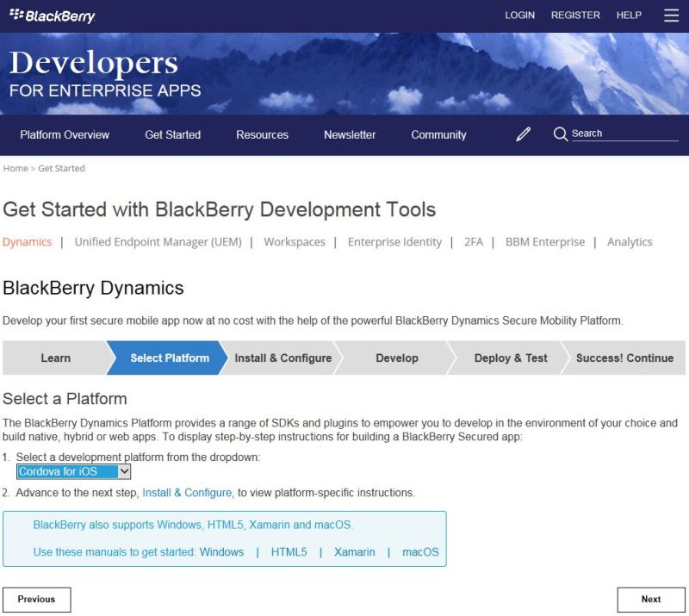Image resolution: width=689 pixels, height=616 pixels.
Task: Click the Next button
Action: 651,600
